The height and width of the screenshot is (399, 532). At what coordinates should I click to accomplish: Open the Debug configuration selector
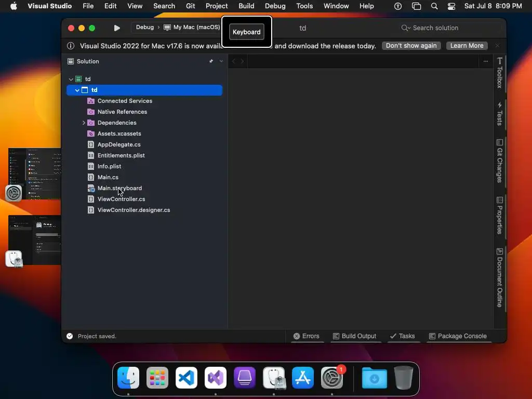click(x=145, y=27)
